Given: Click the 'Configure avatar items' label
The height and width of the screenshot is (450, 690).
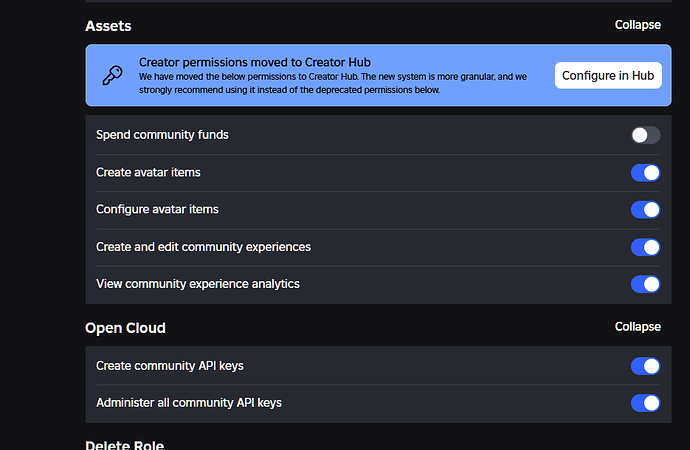Looking at the screenshot, I should 158,209.
